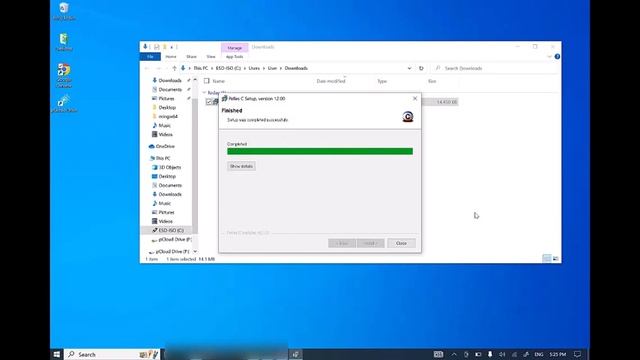Sort files by the Type column header
This screenshot has width=640, height=360.
tap(382, 81)
